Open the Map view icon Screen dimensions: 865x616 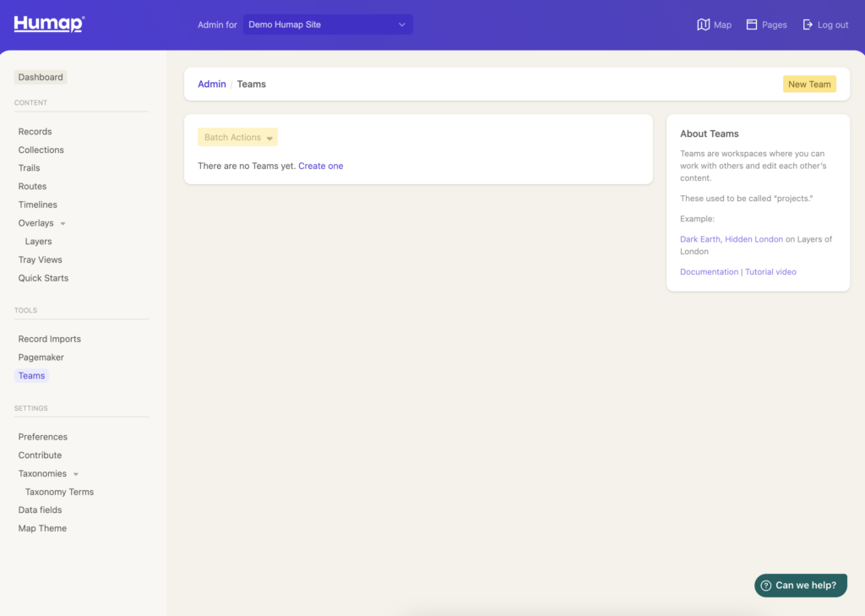tap(703, 25)
